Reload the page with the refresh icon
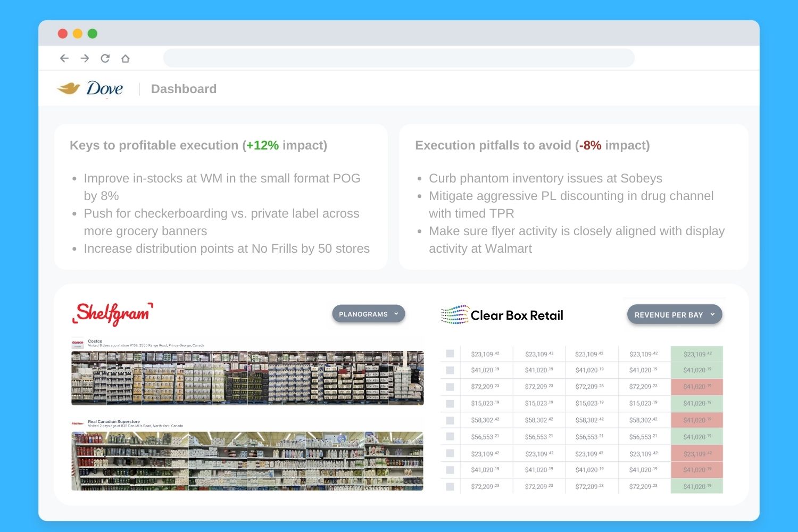Screen dimensions: 798x532 point(105,59)
